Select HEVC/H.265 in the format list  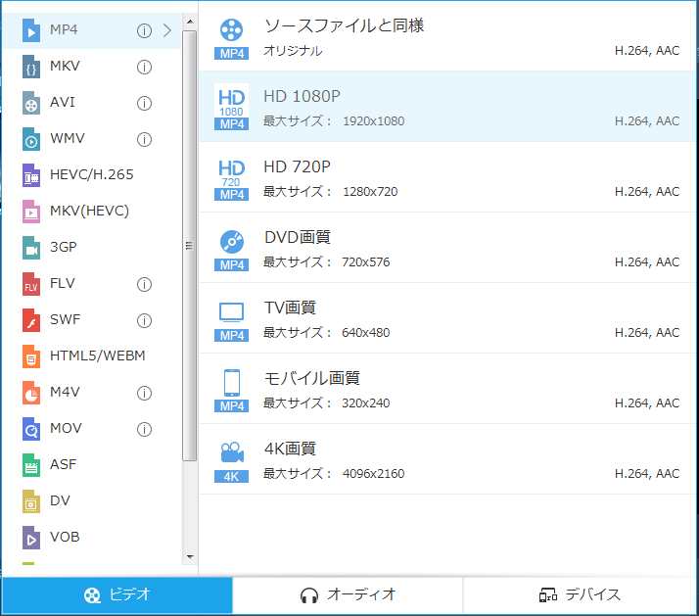pos(91,175)
